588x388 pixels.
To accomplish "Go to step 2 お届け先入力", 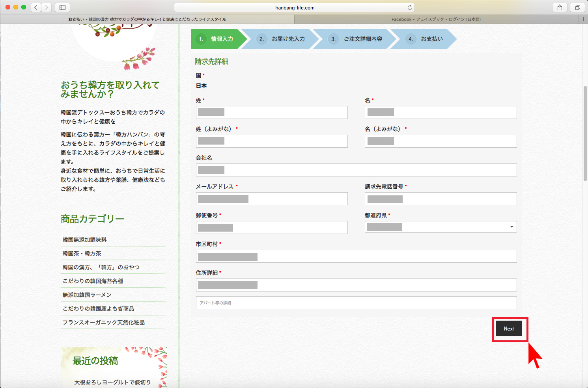I will [283, 39].
